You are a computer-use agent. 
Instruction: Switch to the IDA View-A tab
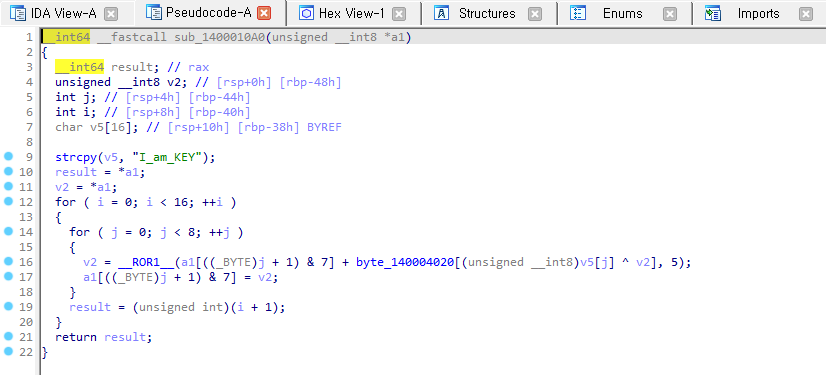64,13
